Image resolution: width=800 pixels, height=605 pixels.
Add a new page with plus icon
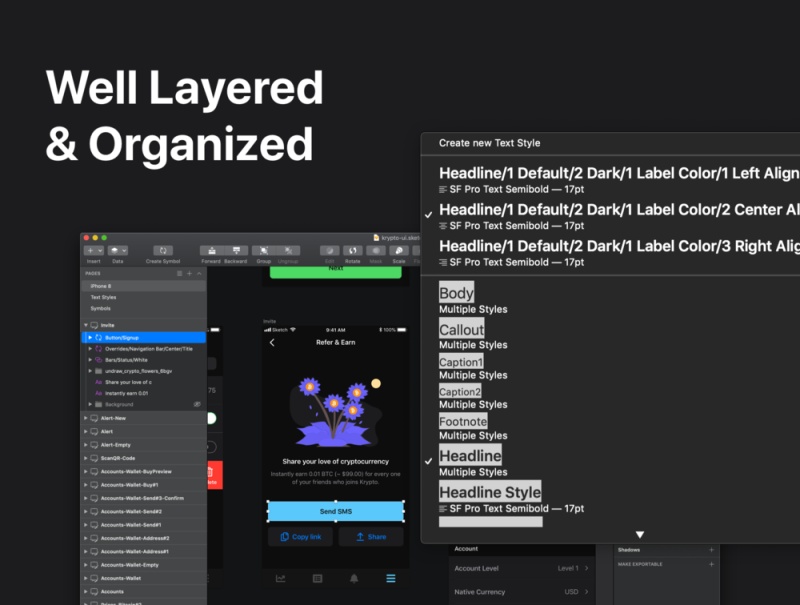189,273
